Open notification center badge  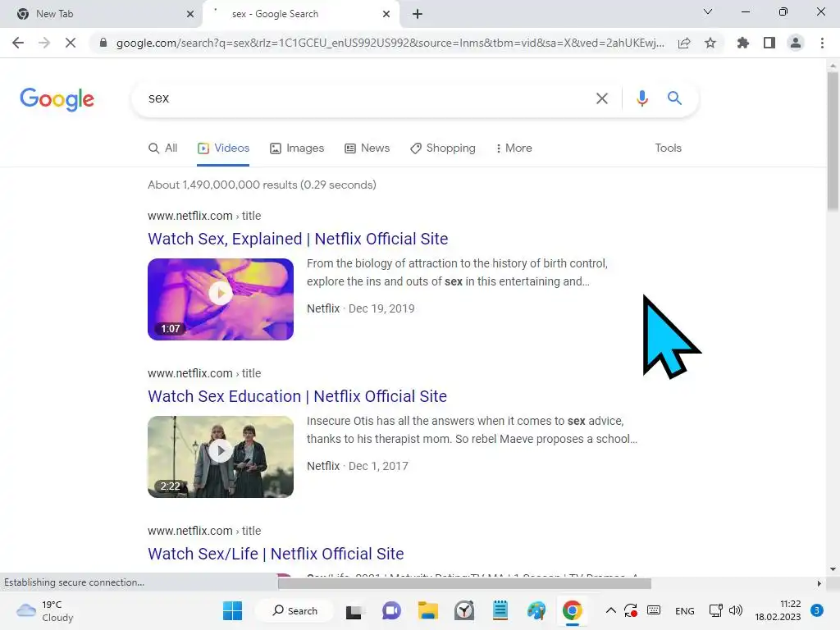tap(816, 610)
